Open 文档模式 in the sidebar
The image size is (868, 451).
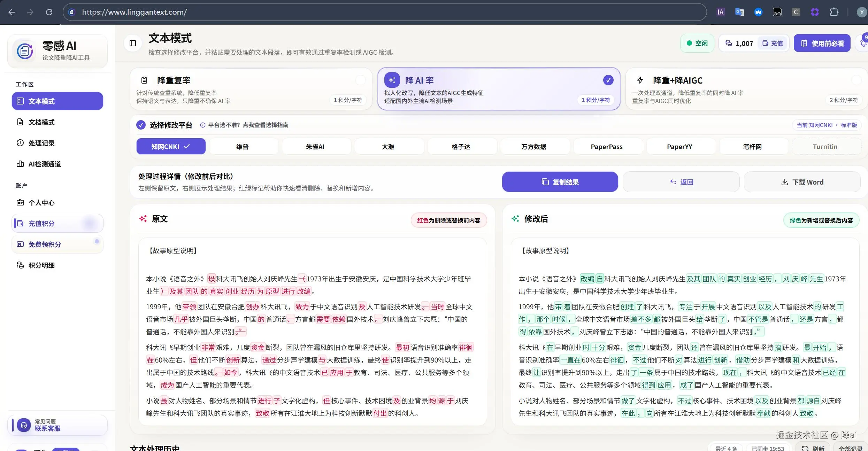pos(57,122)
